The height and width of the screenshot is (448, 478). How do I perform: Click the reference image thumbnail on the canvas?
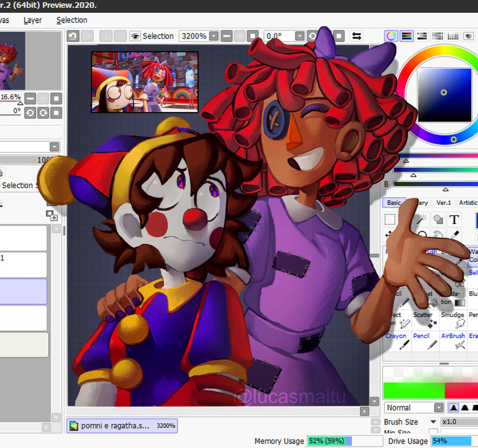pos(145,82)
